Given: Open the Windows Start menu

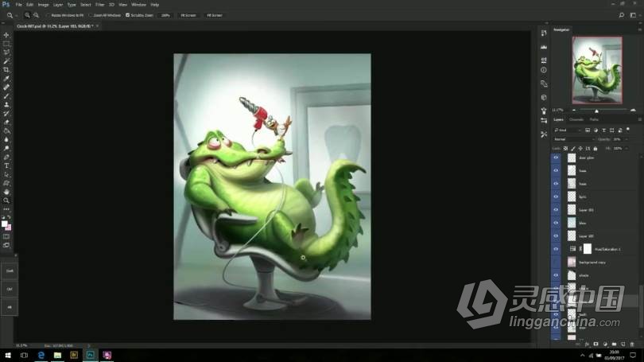Looking at the screenshot, I should click(x=7, y=355).
